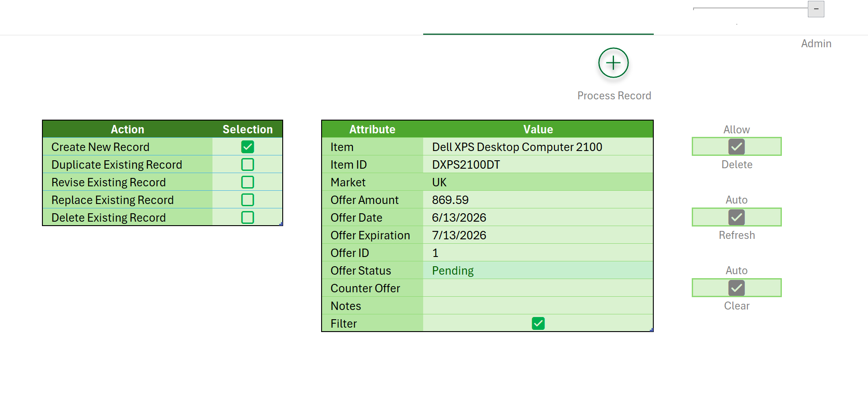The width and height of the screenshot is (868, 404).
Task: Select the Revise Existing Record action text
Action: [109, 182]
